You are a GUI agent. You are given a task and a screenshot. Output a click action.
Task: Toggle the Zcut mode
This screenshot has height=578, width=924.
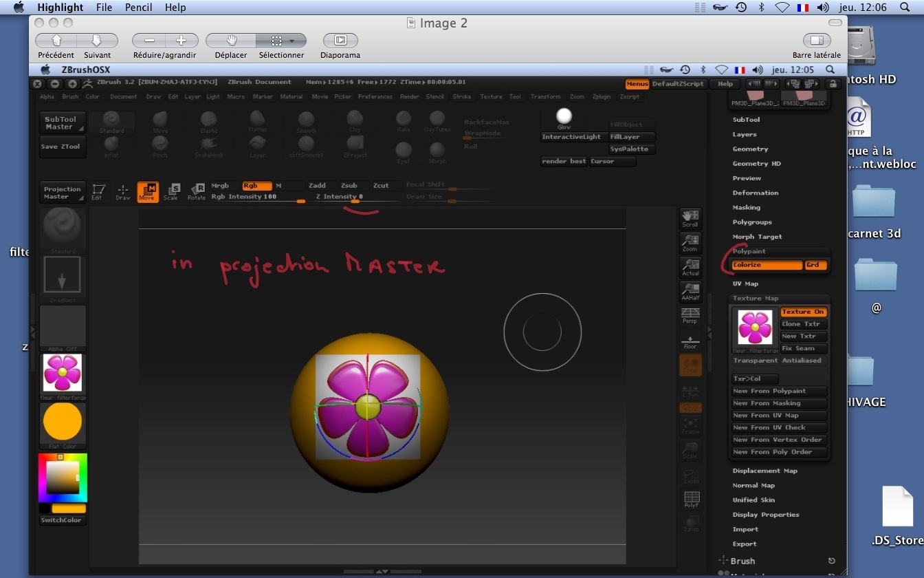point(382,186)
